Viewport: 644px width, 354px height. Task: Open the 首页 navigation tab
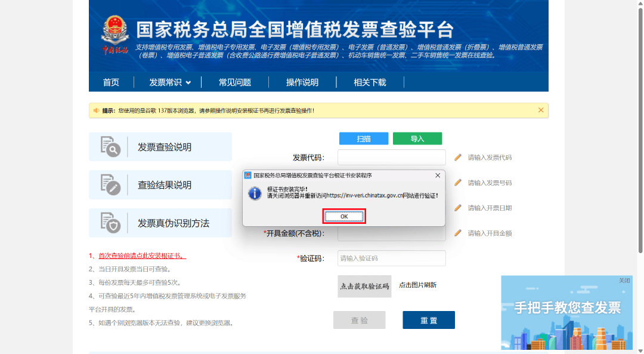tap(111, 82)
